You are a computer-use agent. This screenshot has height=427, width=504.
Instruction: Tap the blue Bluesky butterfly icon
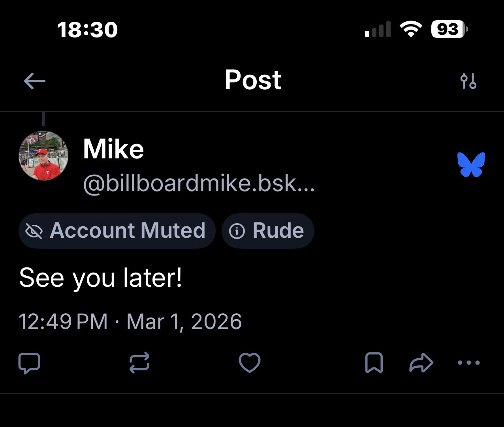point(471,164)
